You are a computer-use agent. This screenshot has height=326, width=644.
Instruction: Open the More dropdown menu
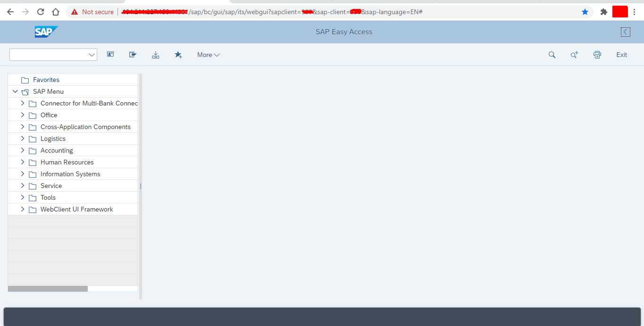208,55
